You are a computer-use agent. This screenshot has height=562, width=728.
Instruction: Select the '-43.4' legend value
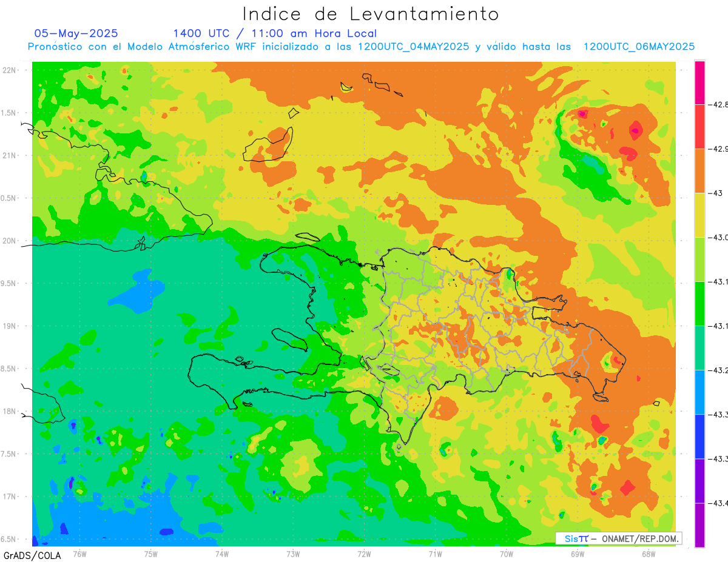(x=720, y=503)
